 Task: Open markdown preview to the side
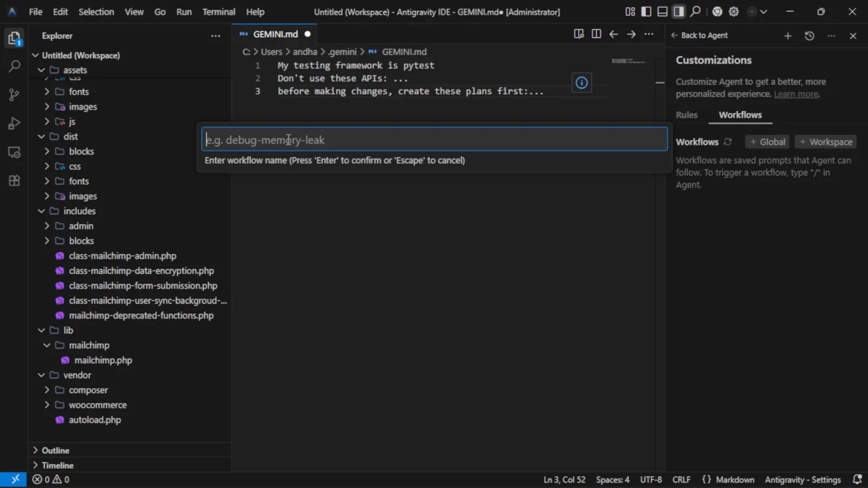[579, 34]
